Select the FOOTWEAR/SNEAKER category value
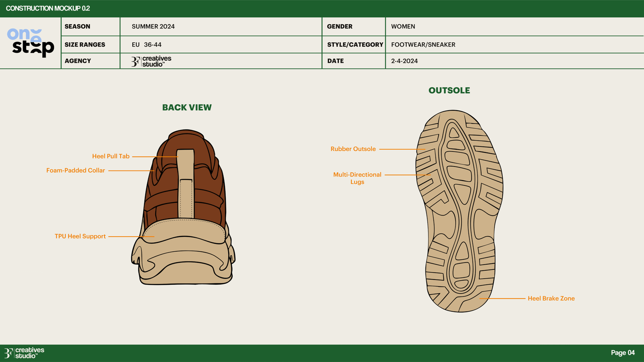The width and height of the screenshot is (644, 362). click(x=423, y=45)
